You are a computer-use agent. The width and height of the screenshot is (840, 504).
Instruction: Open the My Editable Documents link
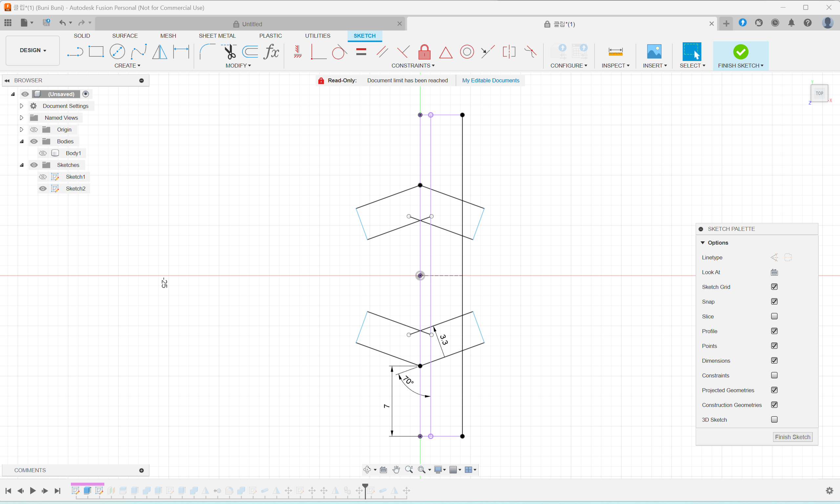(490, 80)
